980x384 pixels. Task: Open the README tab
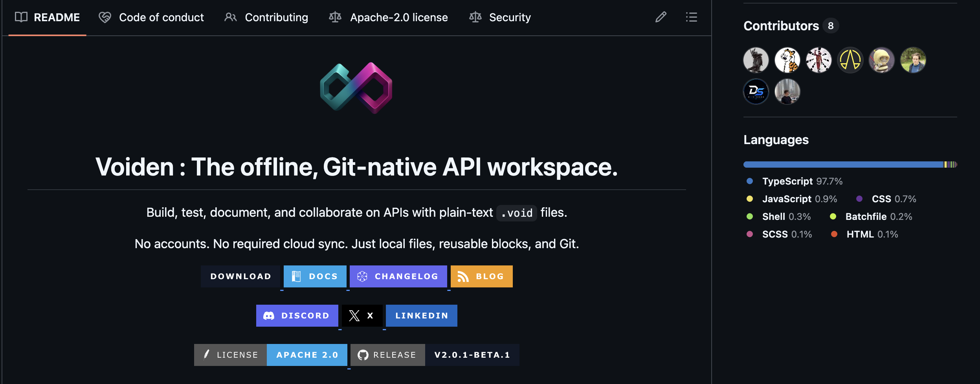pos(47,17)
